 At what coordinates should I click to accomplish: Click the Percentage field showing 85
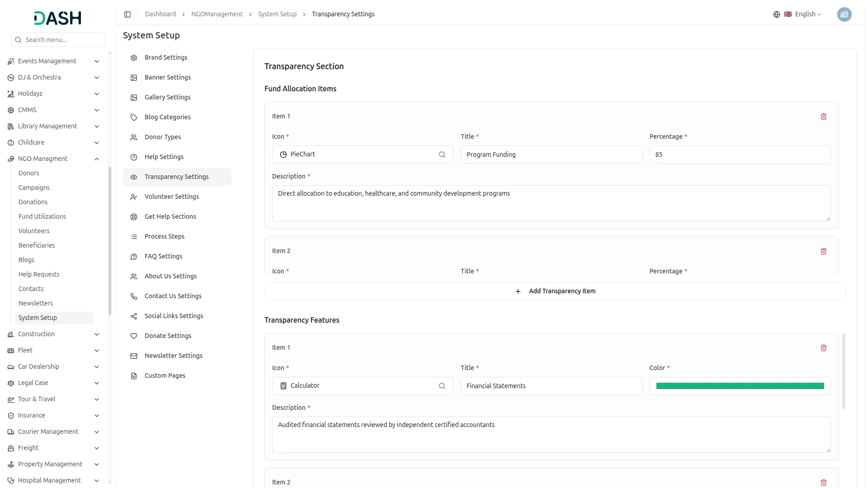[740, 155]
